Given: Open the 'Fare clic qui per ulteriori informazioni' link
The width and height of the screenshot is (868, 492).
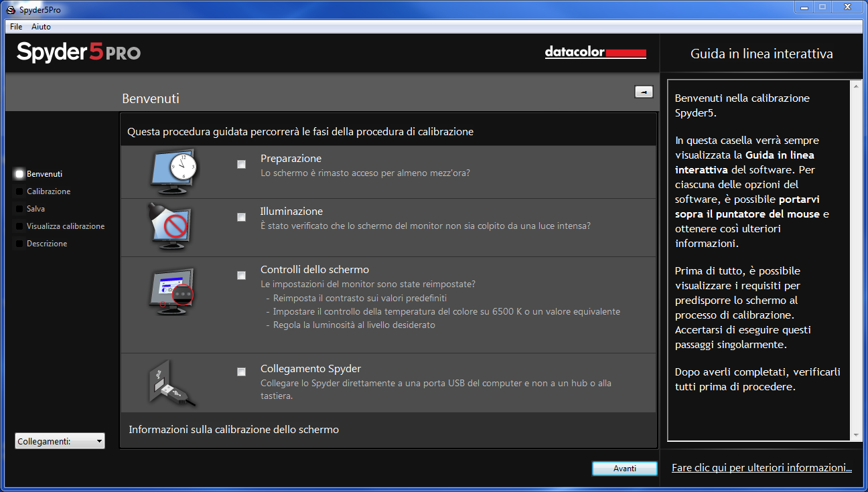Looking at the screenshot, I should [x=762, y=468].
